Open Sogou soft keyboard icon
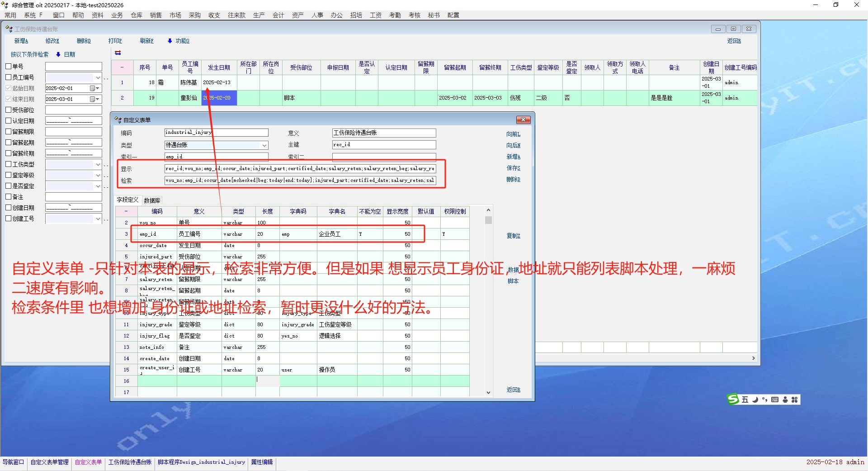Screen dimensions: 868x471 coord(775,400)
